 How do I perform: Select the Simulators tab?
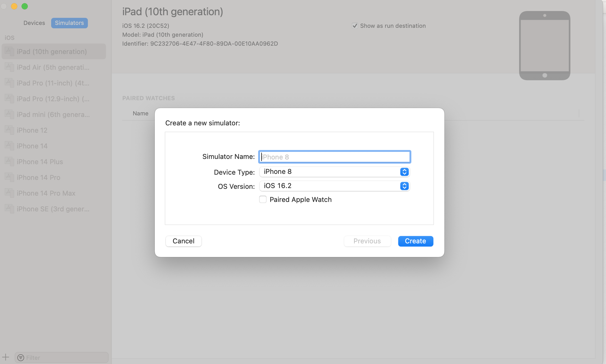tap(69, 23)
